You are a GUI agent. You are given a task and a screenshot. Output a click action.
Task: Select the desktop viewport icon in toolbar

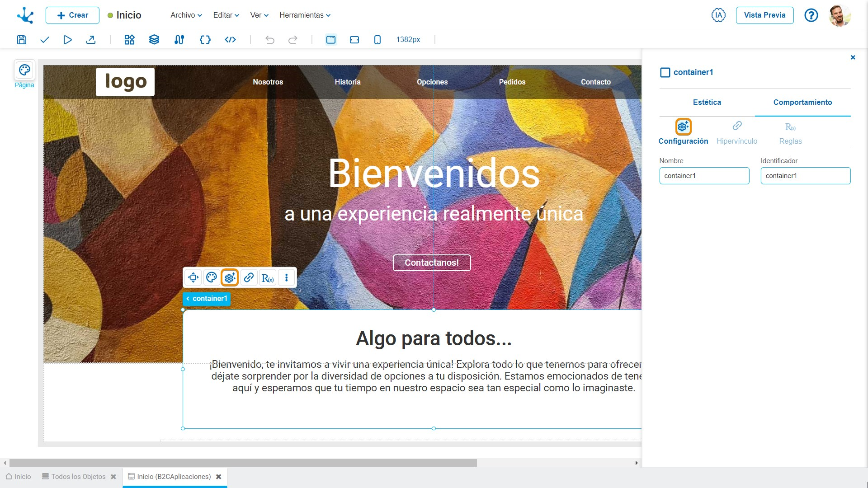click(331, 39)
